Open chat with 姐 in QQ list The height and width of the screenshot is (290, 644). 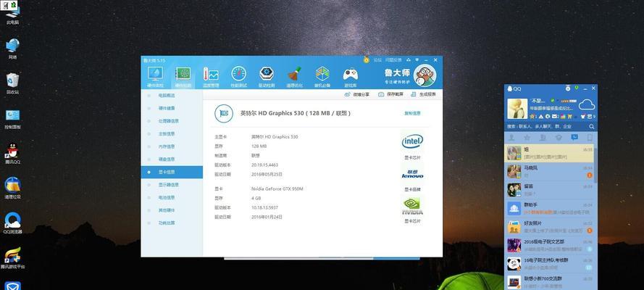549,153
